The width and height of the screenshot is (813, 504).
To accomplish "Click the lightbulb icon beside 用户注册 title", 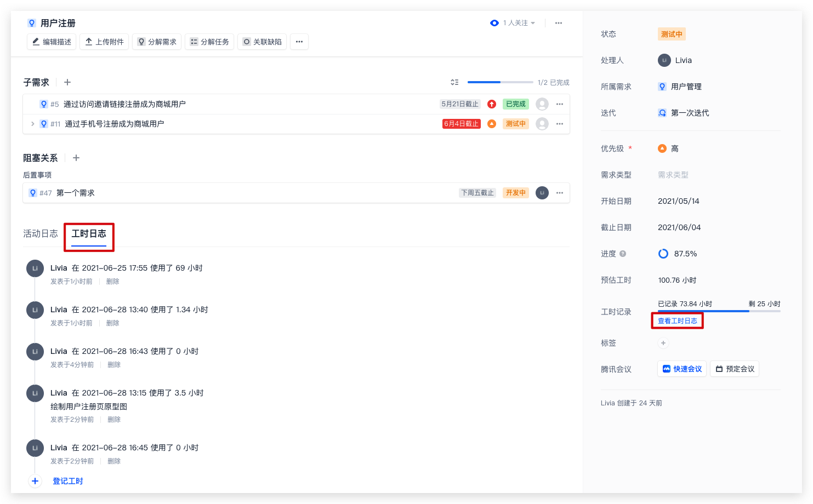I will point(32,23).
